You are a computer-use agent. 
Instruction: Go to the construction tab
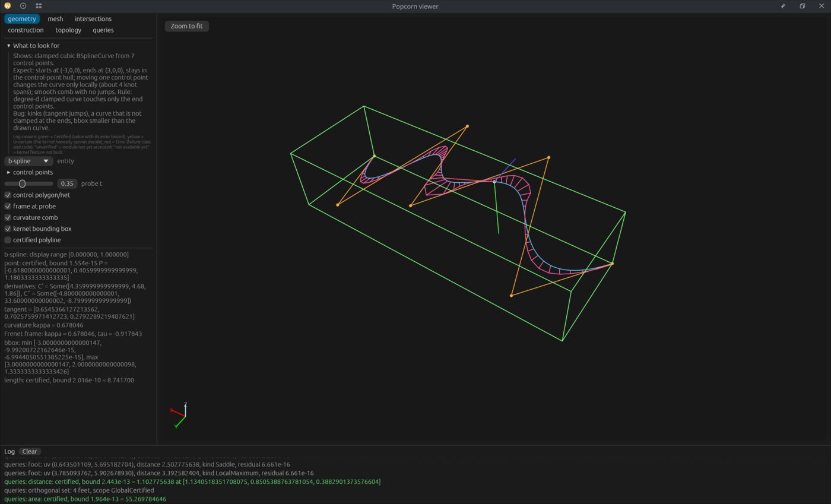click(26, 30)
